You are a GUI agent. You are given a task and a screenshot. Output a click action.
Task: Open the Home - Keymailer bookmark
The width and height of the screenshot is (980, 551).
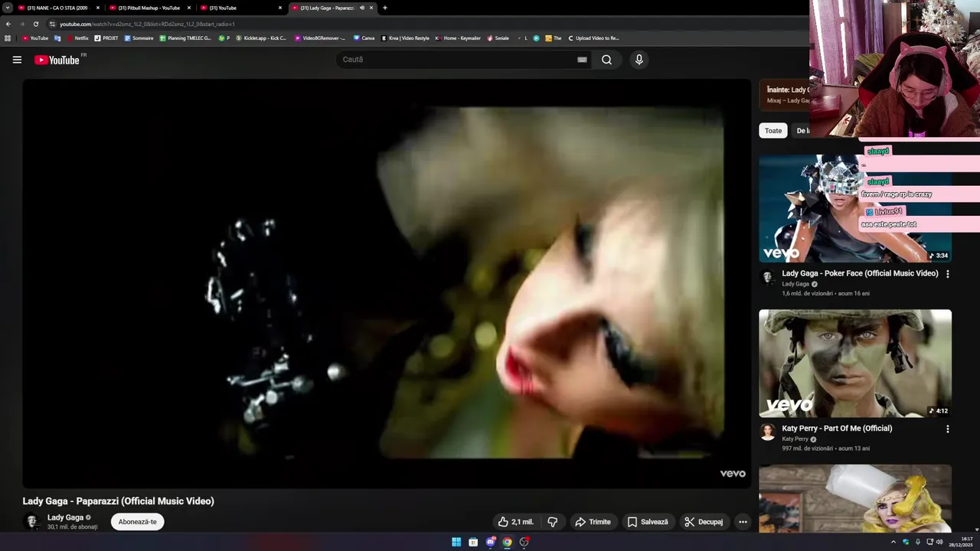pyautogui.click(x=458, y=38)
